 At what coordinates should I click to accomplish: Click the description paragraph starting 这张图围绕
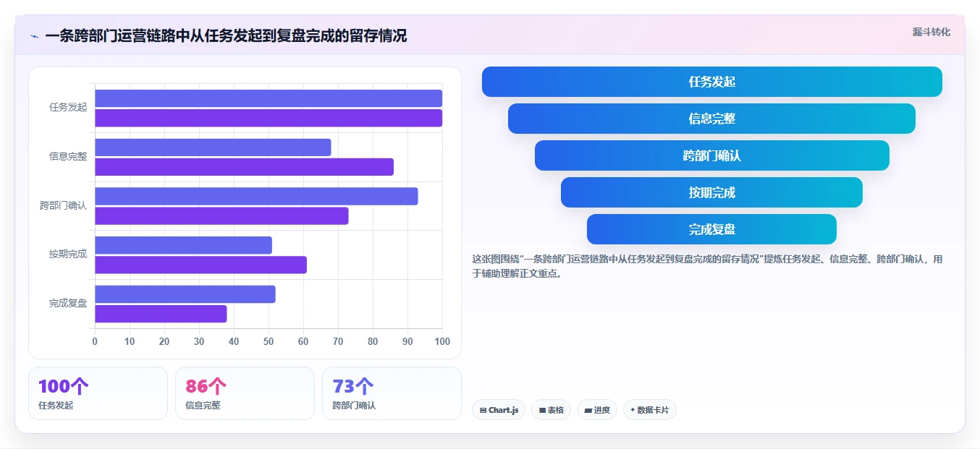708,266
